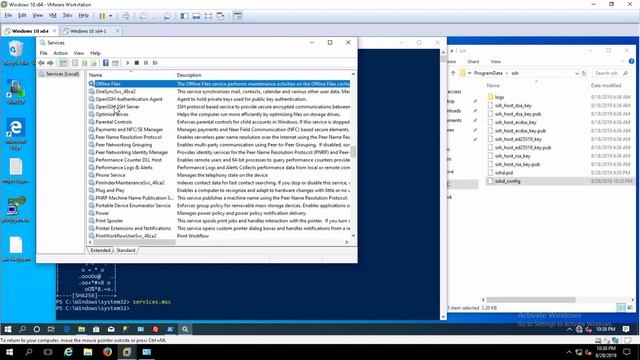This screenshot has height=360, width=640.
Task: Select the sshd_config file
Action: pyautogui.click(x=507, y=181)
